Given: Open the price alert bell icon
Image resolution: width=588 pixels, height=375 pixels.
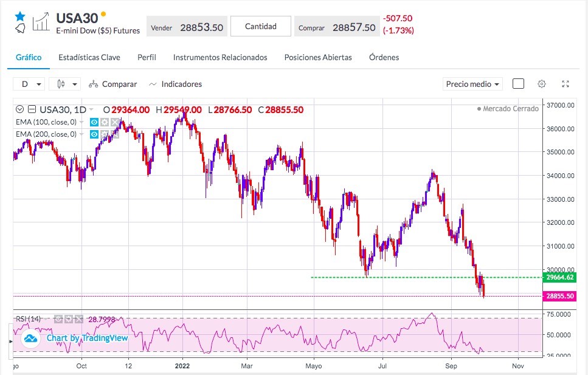Looking at the screenshot, I should pyautogui.click(x=20, y=28).
